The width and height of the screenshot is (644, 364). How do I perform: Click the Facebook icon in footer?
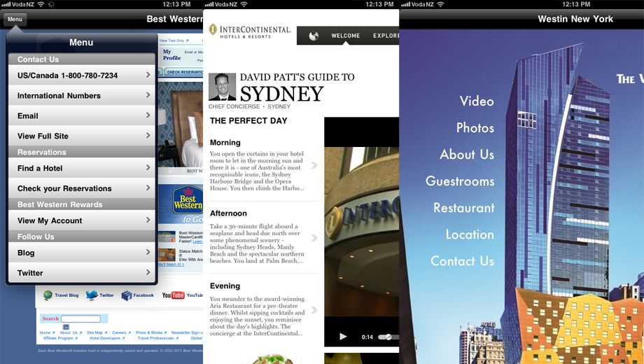[127, 295]
